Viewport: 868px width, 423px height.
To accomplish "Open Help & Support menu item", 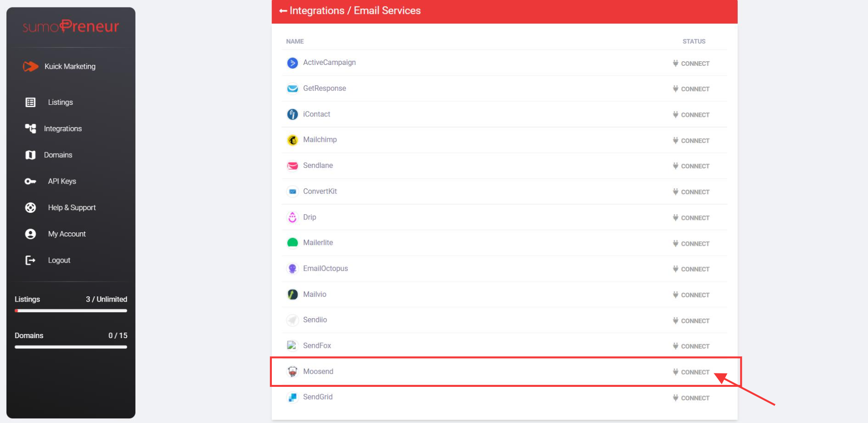I will click(x=71, y=208).
